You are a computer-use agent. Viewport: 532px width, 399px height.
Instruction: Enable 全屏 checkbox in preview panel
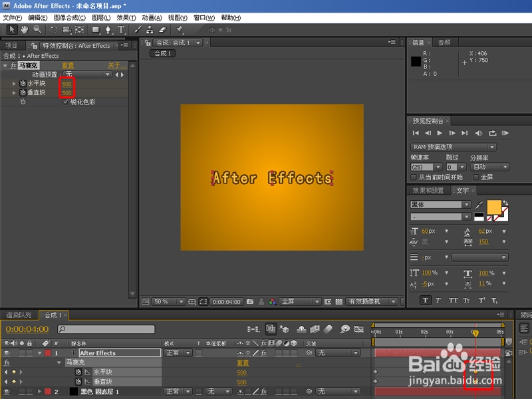pyautogui.click(x=475, y=177)
